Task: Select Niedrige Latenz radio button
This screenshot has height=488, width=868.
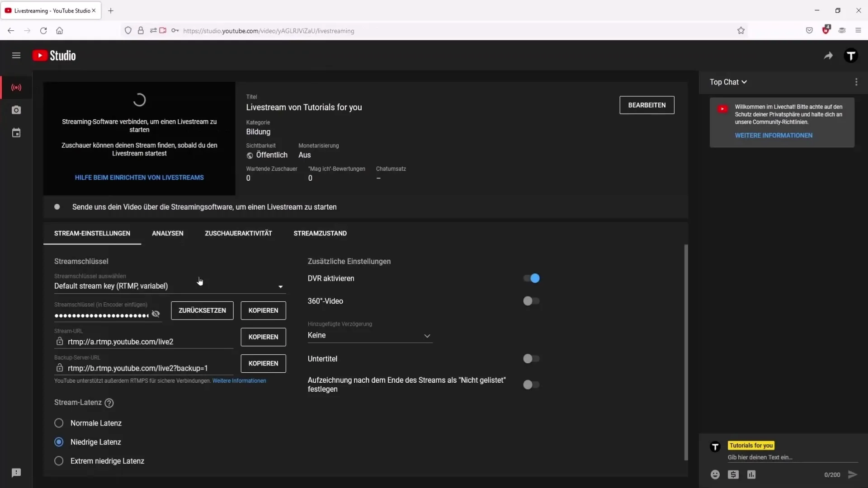Action: point(58,441)
